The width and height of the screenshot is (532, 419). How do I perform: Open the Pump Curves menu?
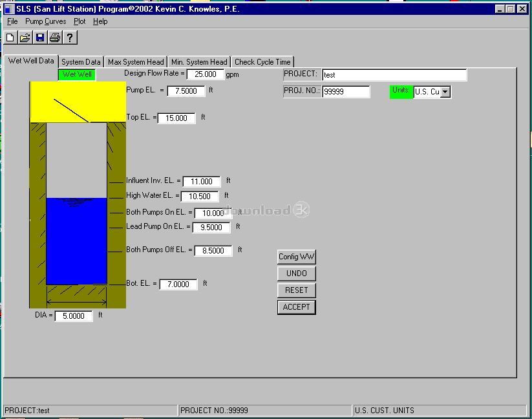(46, 21)
